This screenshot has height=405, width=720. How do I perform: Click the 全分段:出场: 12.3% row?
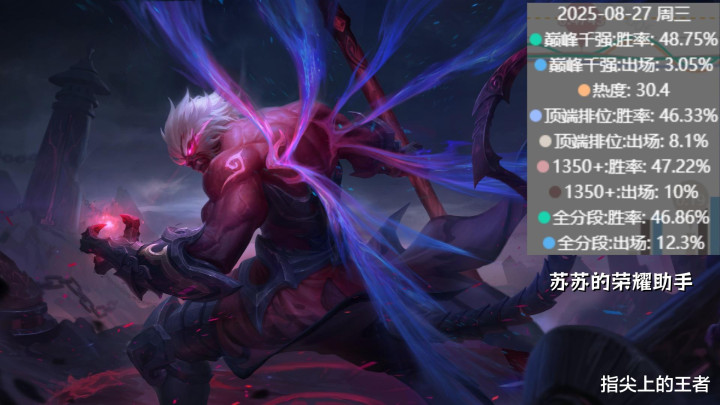(624, 243)
